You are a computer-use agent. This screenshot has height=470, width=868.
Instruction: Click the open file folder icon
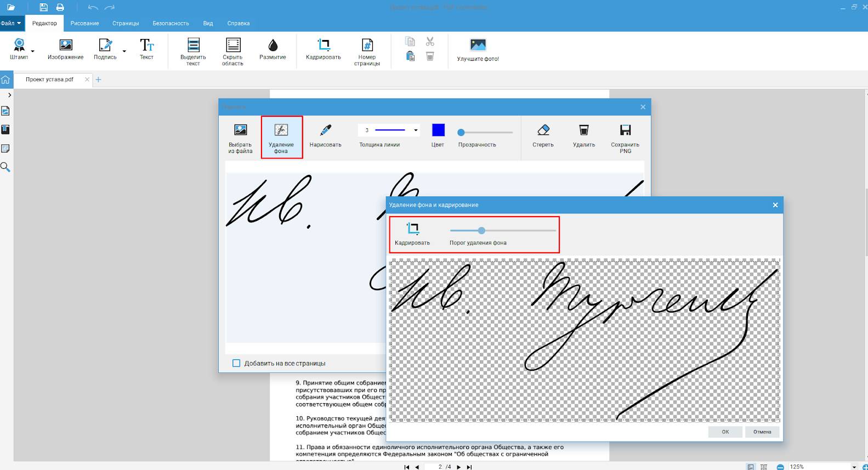(11, 8)
